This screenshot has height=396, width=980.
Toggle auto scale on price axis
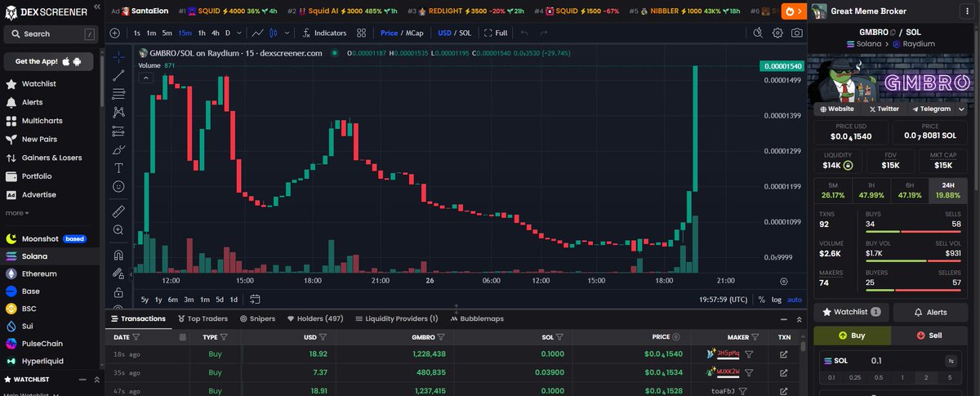pos(794,299)
